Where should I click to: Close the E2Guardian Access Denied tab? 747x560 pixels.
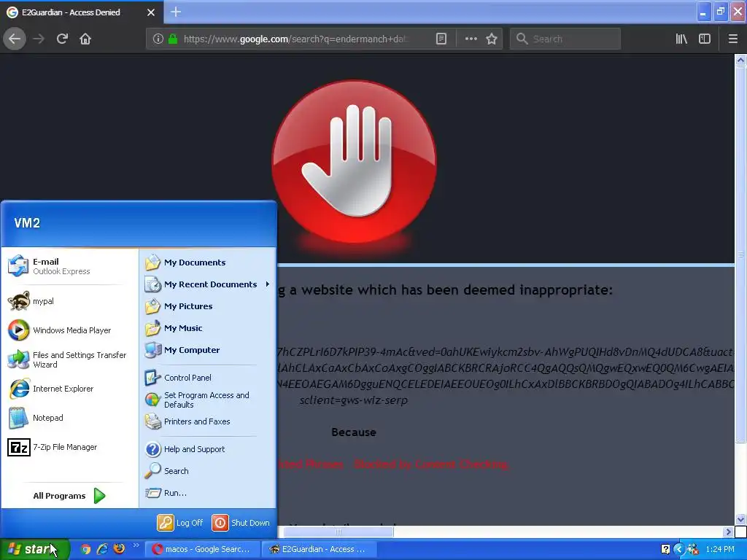point(151,12)
